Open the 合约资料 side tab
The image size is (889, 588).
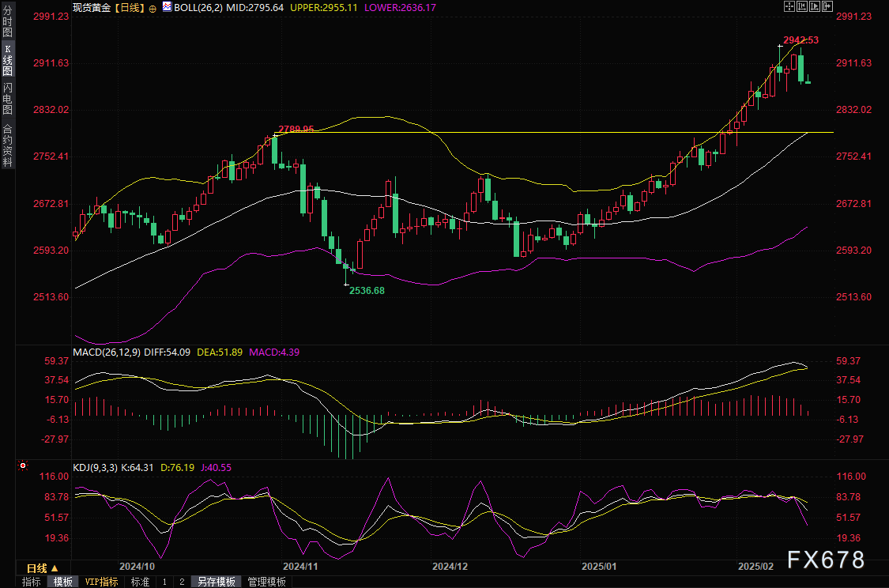tap(7, 145)
